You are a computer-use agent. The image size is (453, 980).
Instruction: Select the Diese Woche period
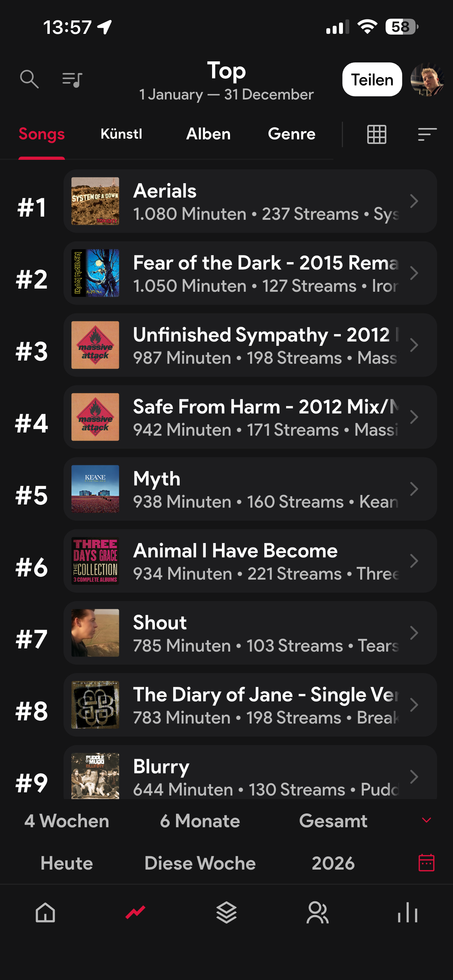click(x=200, y=863)
